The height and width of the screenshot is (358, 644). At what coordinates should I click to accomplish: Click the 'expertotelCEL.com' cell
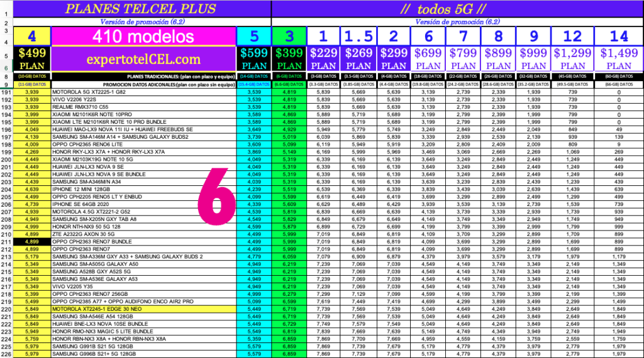pyautogui.click(x=143, y=59)
